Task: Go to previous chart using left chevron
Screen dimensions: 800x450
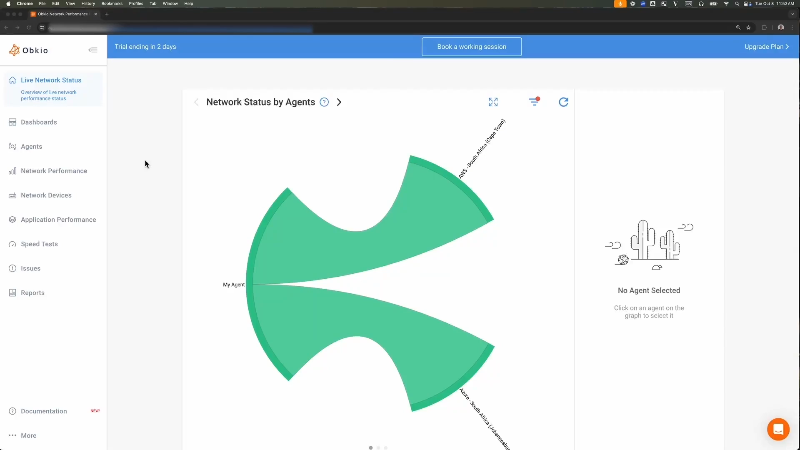Action: (196, 102)
